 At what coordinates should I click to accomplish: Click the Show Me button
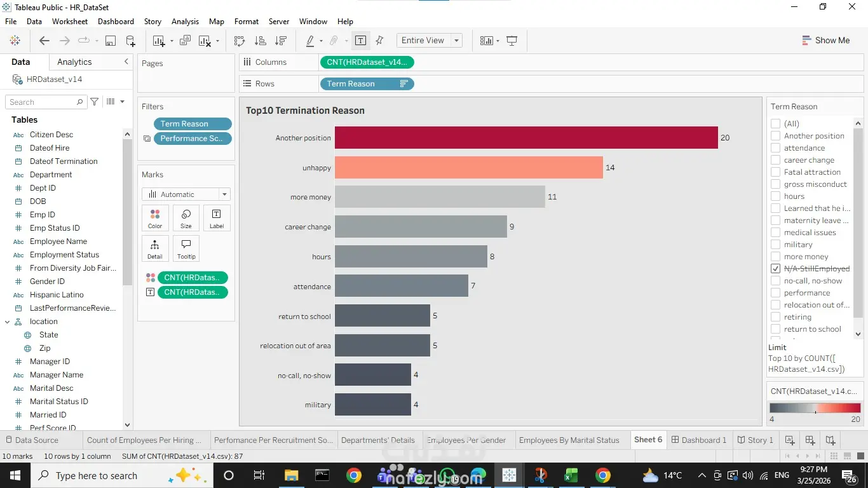(825, 40)
